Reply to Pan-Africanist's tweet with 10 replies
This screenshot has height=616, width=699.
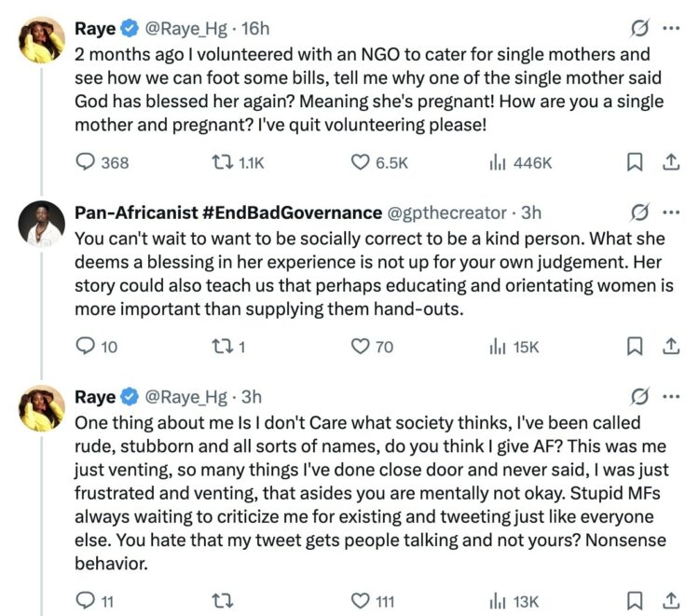click(x=85, y=347)
